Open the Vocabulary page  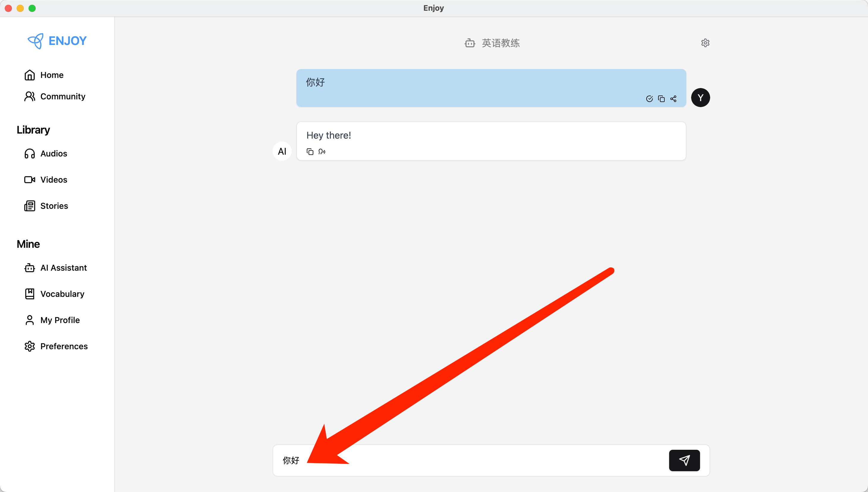[x=62, y=294]
